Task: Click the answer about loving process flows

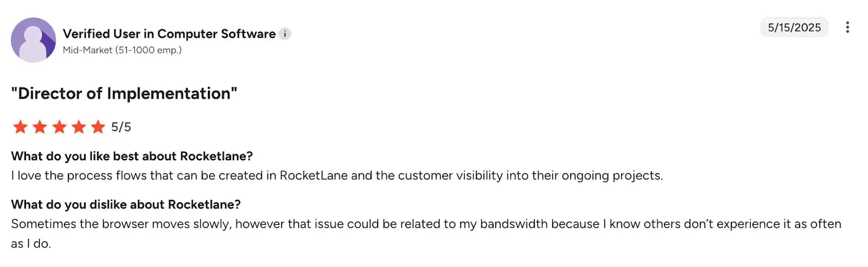Action: (x=336, y=176)
